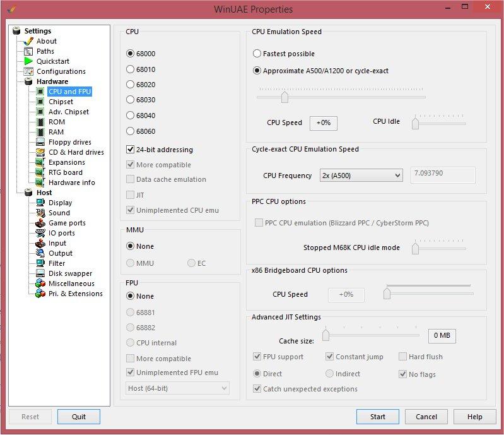Click the Adv. Chipset chip icon
The height and width of the screenshot is (435, 504).
coord(40,112)
